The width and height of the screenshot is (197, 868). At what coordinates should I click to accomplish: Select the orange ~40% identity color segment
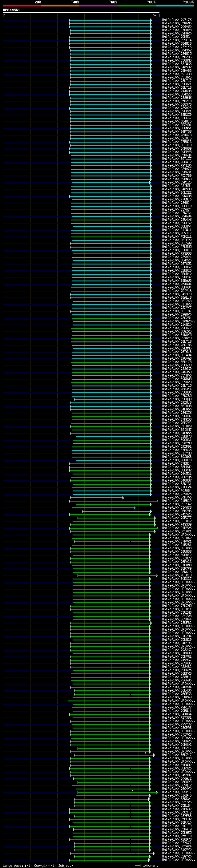point(60,6)
